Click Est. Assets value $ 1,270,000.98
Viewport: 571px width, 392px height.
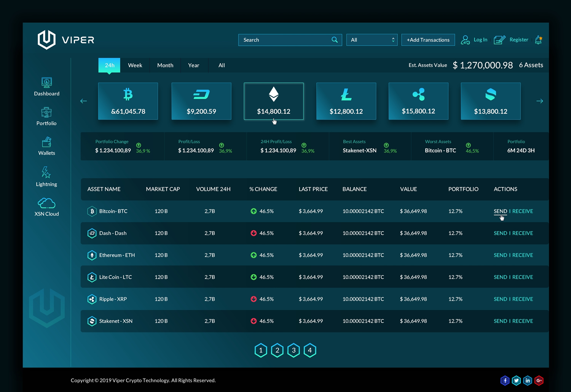click(x=483, y=65)
